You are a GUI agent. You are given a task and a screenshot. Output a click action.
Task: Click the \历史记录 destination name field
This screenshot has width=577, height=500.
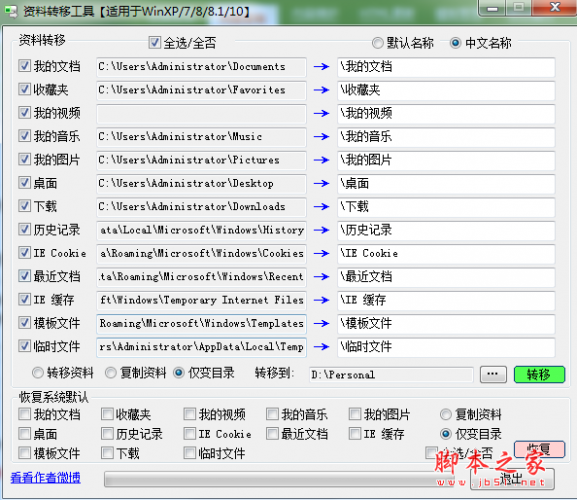click(446, 230)
